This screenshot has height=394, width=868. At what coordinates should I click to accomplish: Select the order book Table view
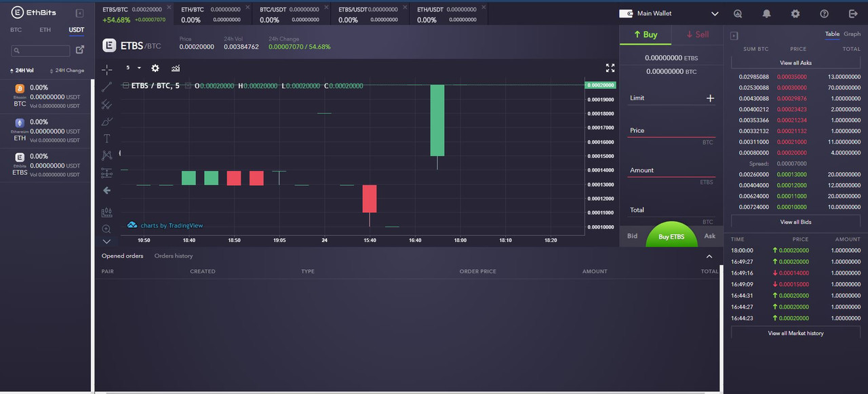(832, 34)
